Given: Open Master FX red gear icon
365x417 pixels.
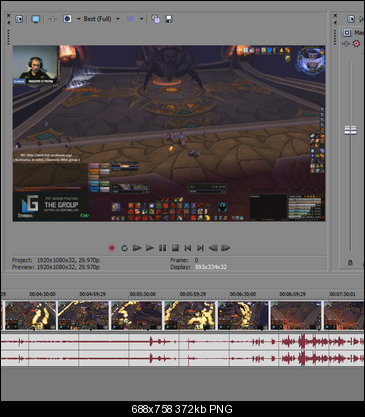Looking at the screenshot, I should click(x=356, y=43).
